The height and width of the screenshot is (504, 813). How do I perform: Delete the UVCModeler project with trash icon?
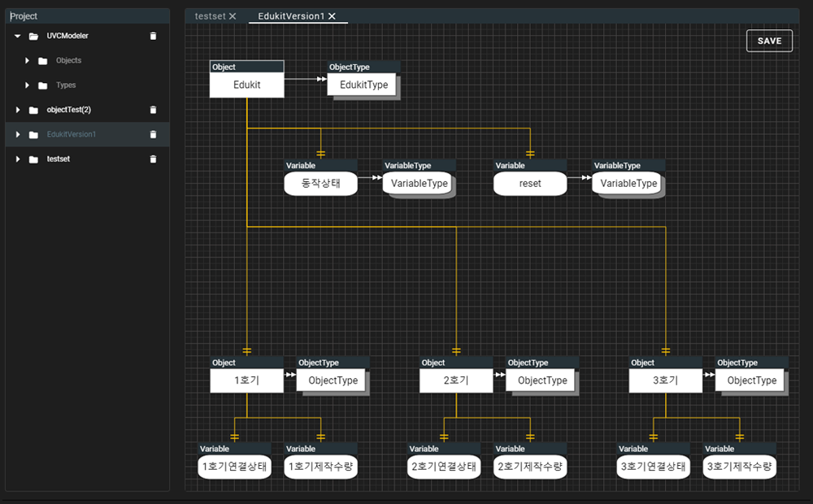tap(153, 36)
